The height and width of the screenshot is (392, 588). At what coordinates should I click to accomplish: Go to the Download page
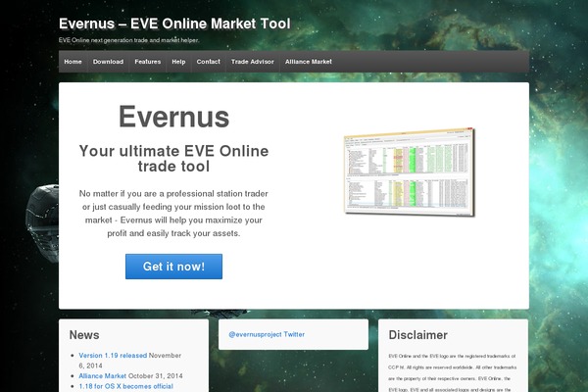pyautogui.click(x=108, y=62)
